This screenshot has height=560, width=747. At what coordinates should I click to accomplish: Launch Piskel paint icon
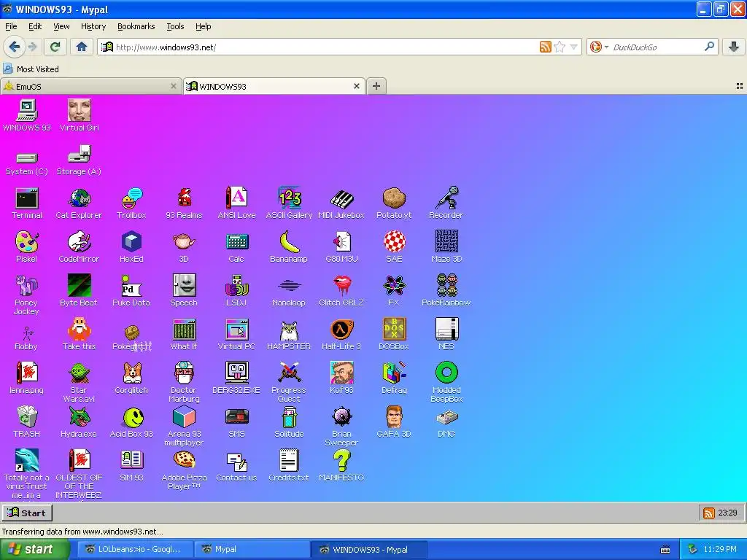[x=27, y=246]
